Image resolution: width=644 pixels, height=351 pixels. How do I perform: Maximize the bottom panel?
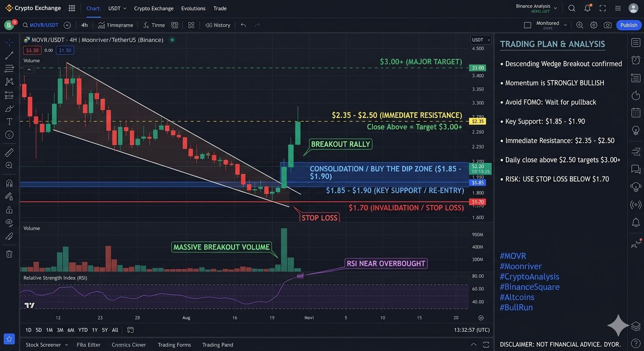point(486,345)
